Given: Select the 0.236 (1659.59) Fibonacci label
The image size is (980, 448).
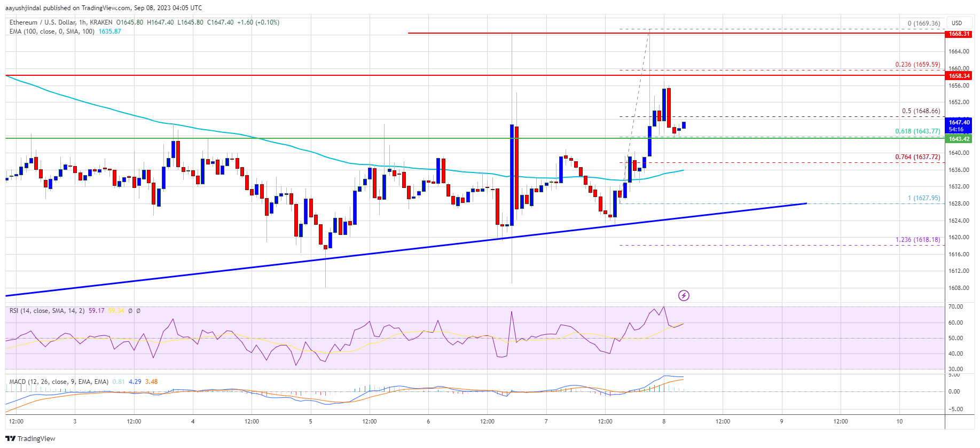Looking at the screenshot, I should pyautogui.click(x=918, y=65).
